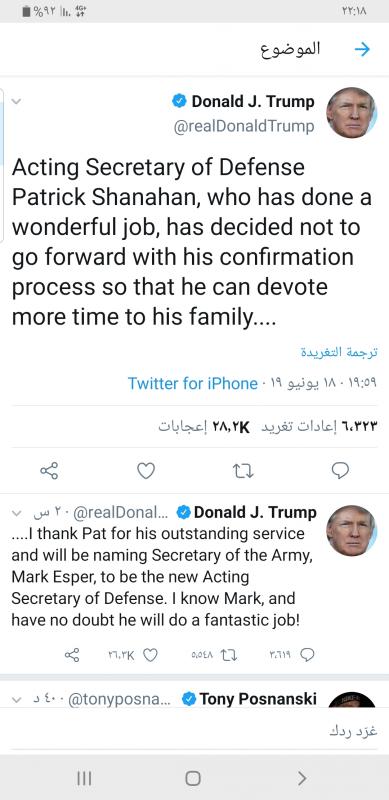Reply to the main tweet via comment icon

pyautogui.click(x=340, y=470)
